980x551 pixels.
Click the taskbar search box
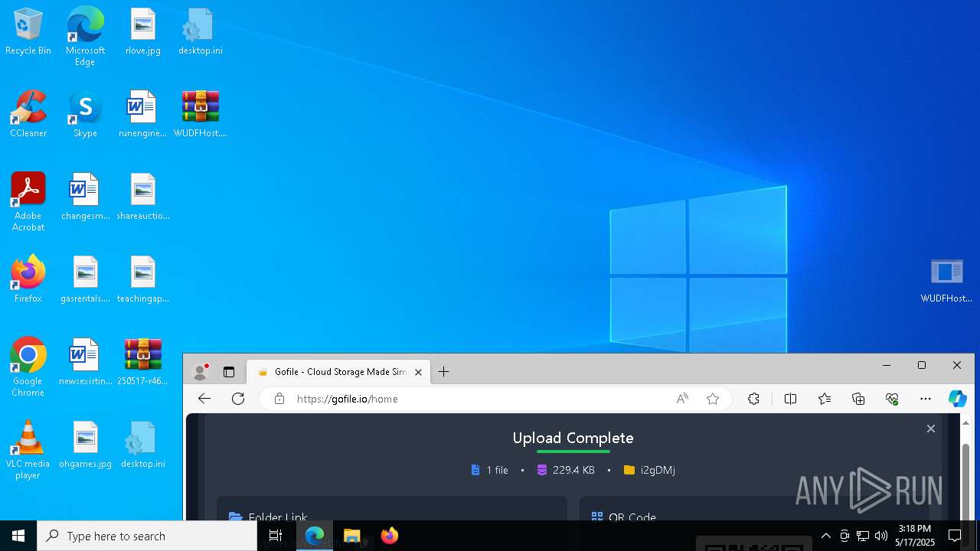tap(147, 536)
